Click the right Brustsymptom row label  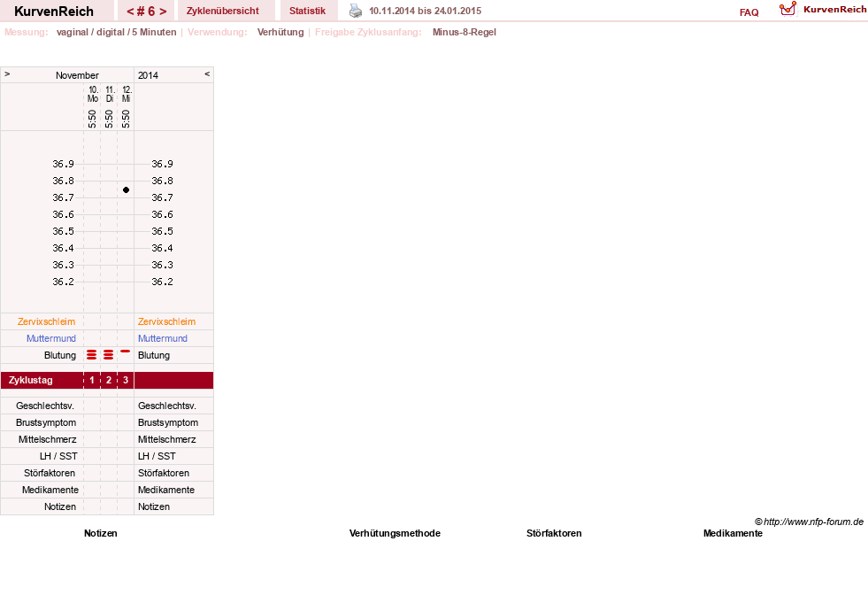coord(168,422)
